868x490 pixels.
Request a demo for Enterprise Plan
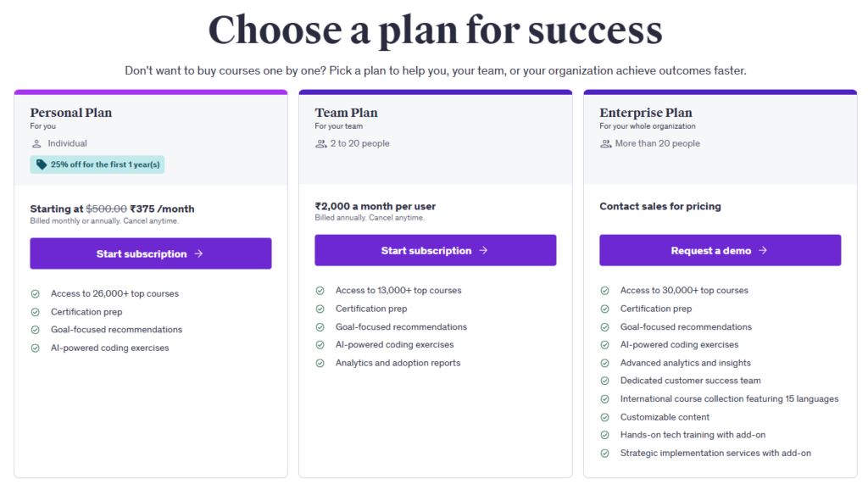(x=720, y=250)
